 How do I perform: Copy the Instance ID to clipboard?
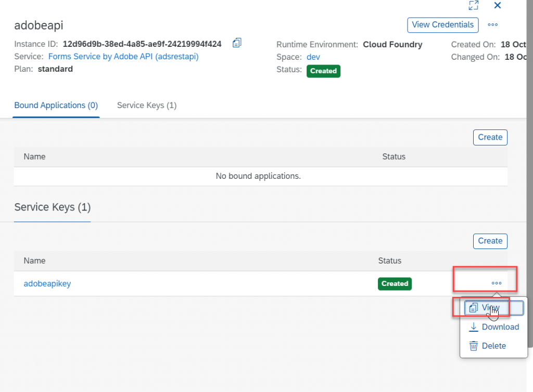click(237, 43)
